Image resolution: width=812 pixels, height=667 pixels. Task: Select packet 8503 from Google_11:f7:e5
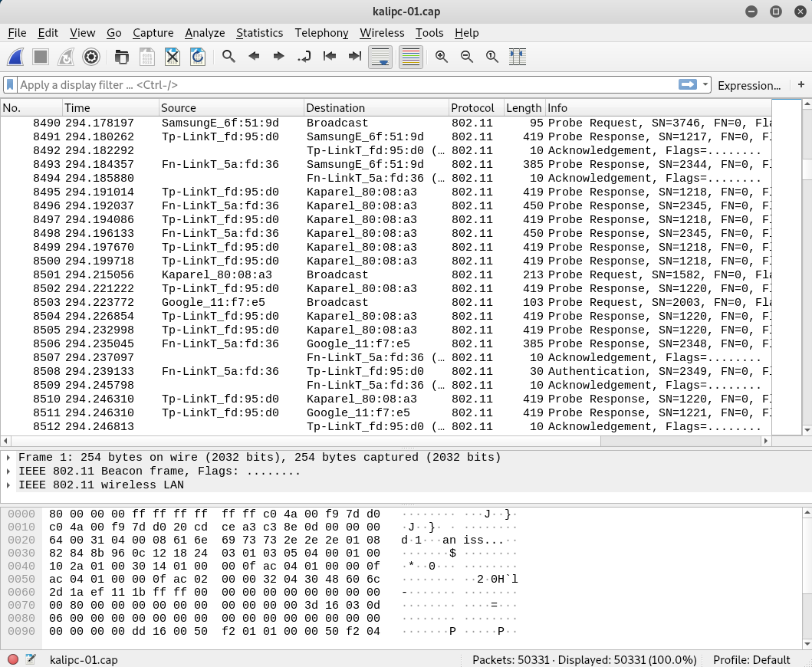point(386,302)
